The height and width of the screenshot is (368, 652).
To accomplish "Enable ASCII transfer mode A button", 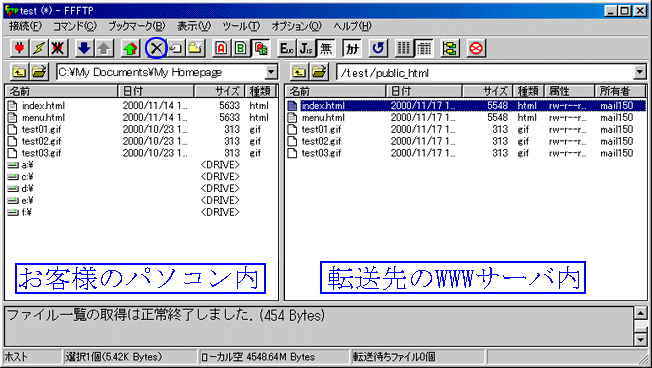I will coord(221,48).
